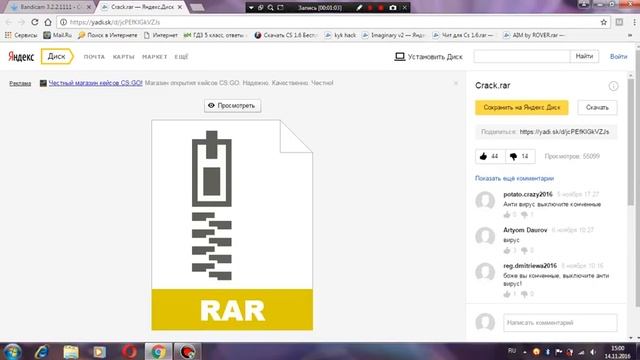Click the RAR archive file thumbnail
Image resolution: width=640 pixels, height=360 pixels.
pos(232,225)
